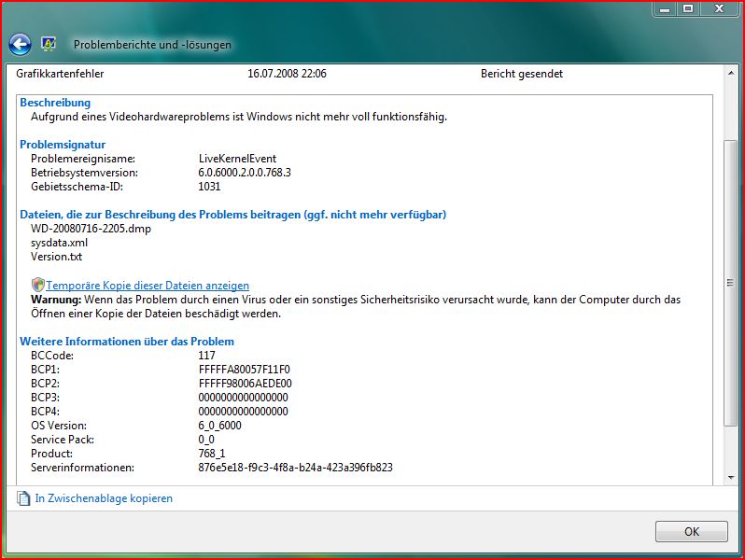Screen dimensions: 745x560
Task: Open Temporäre Kopie dieser Dateien anzeigen link
Action: (148, 286)
